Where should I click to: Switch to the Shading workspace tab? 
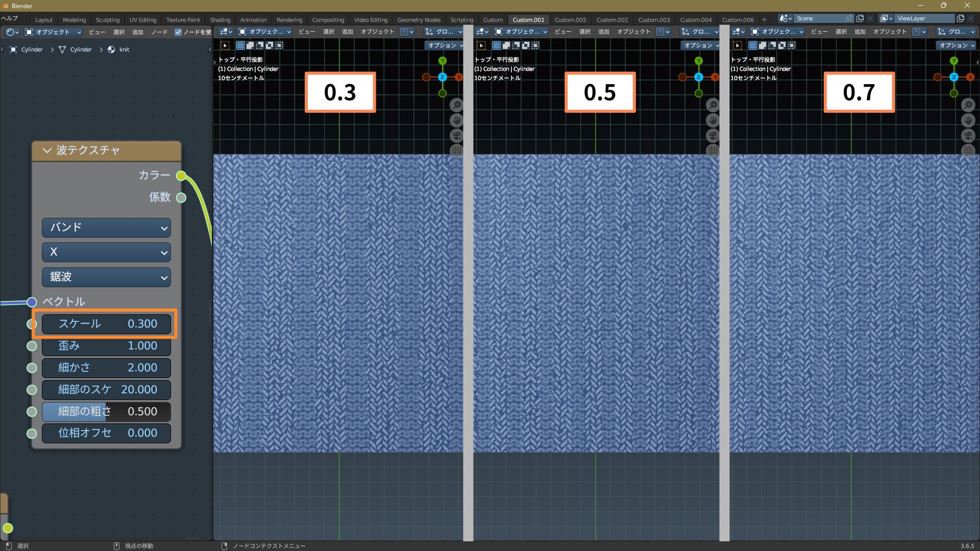coord(220,20)
